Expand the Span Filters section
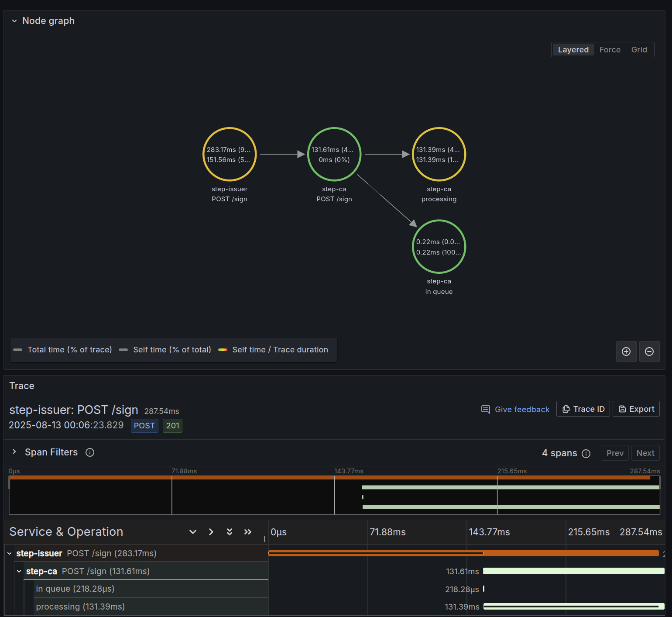672x617 pixels. pyautogui.click(x=14, y=452)
